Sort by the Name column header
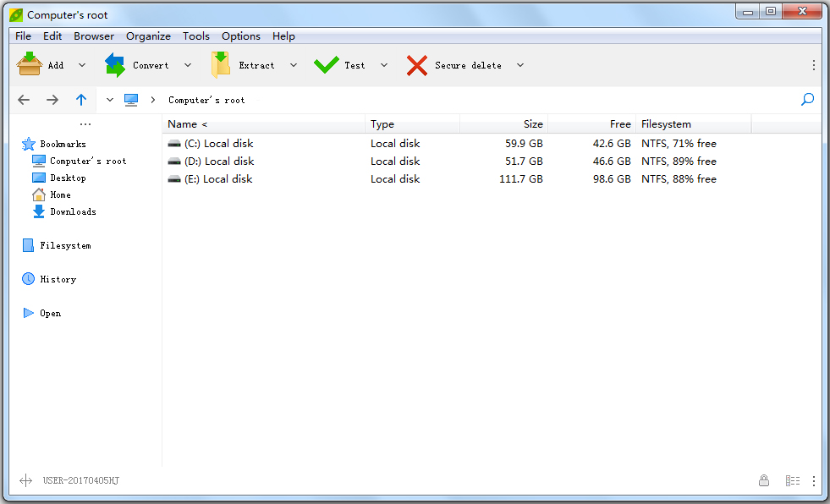 [264, 124]
